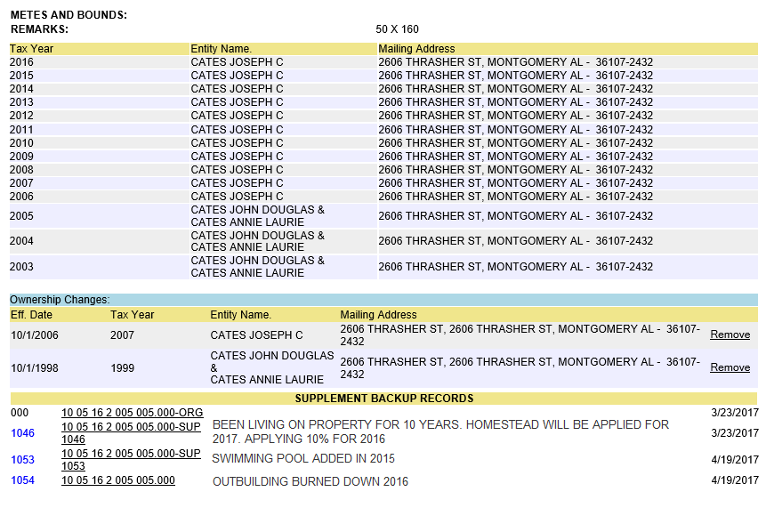Image resolution: width=766 pixels, height=532 pixels.
Task: Select tax year 1999 in ownership changes
Action: click(122, 367)
